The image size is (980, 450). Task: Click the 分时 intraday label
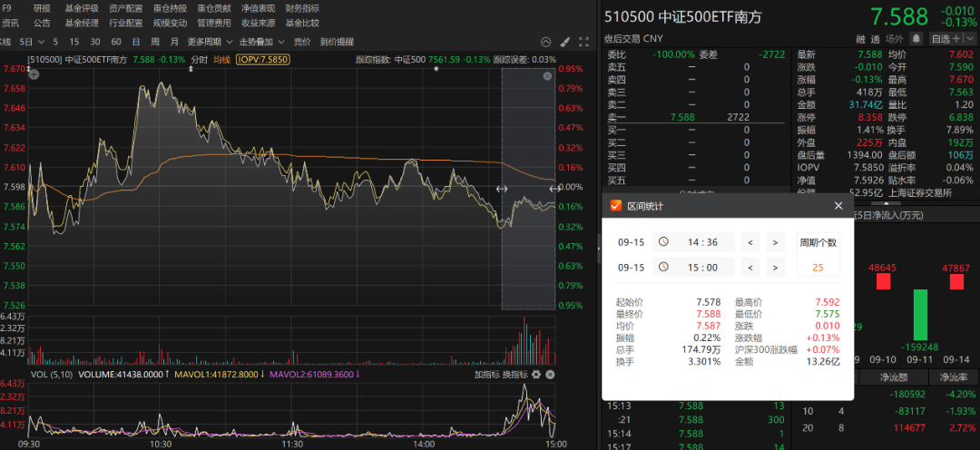(x=200, y=60)
